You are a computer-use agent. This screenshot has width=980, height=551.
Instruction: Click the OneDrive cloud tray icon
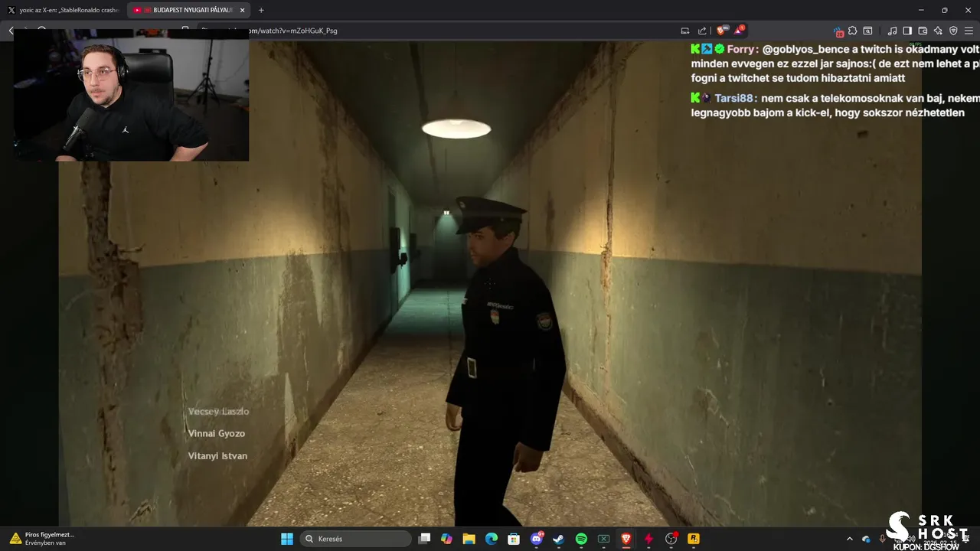[867, 539]
